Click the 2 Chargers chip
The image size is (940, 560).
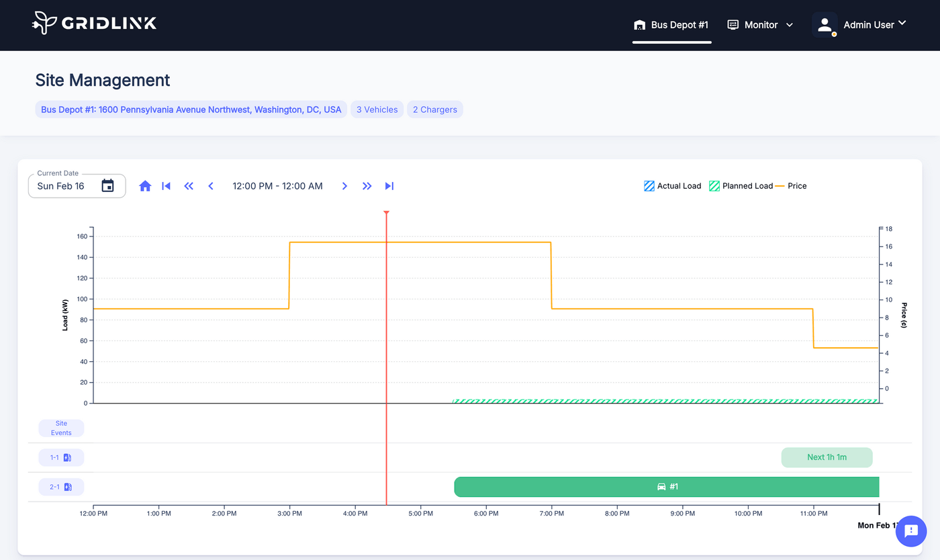coord(434,109)
